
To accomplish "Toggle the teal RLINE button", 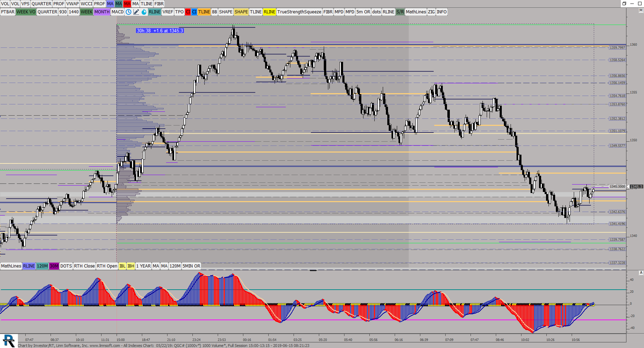I will click(155, 12).
